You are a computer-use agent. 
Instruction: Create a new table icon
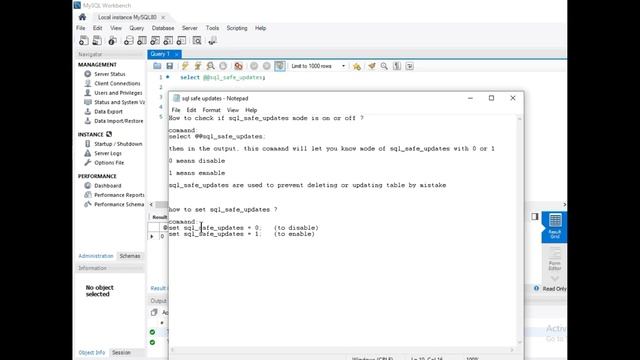tap(142, 40)
